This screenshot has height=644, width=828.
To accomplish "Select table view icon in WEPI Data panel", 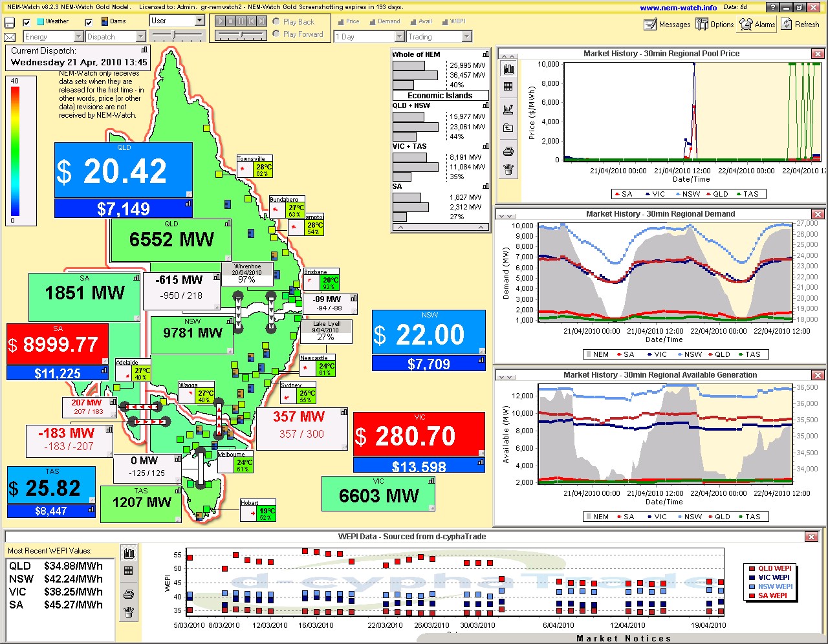I will [129, 571].
